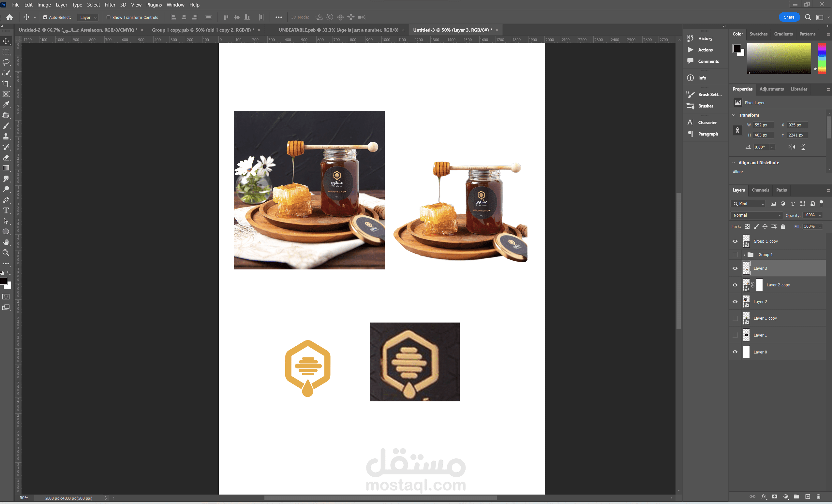Open the Brushes panel icon

[691, 106]
